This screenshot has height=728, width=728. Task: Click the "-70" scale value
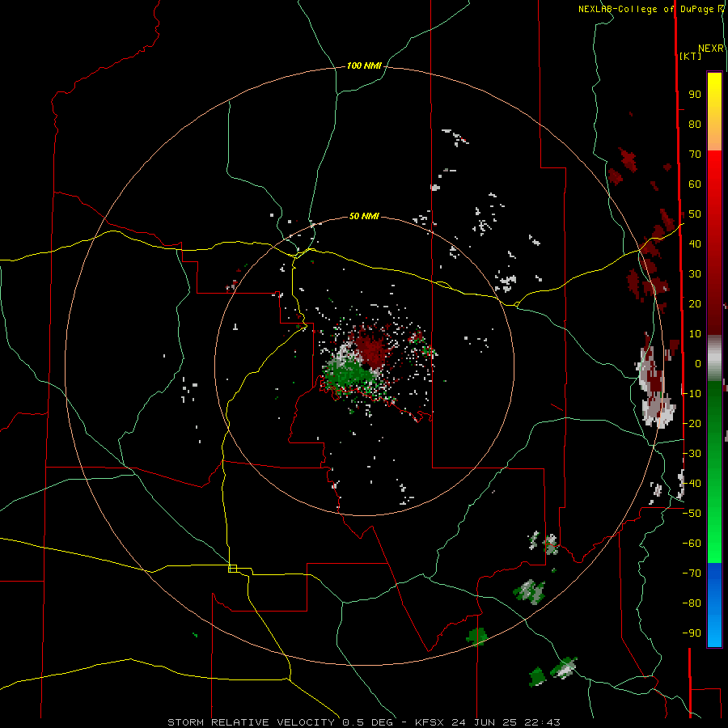(x=692, y=574)
